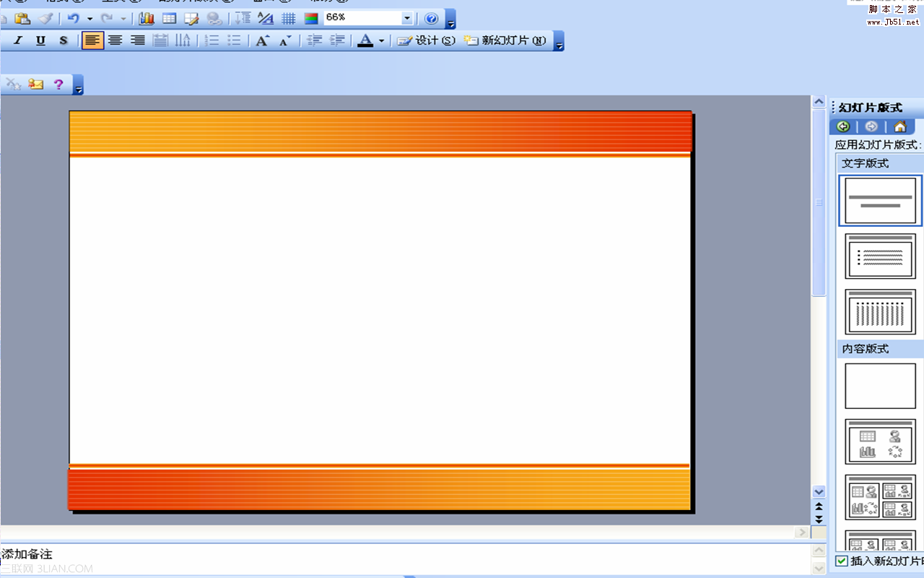924x578 pixels.
Task: Click the 新幻灯片 (New Slide) button
Action: click(x=505, y=41)
